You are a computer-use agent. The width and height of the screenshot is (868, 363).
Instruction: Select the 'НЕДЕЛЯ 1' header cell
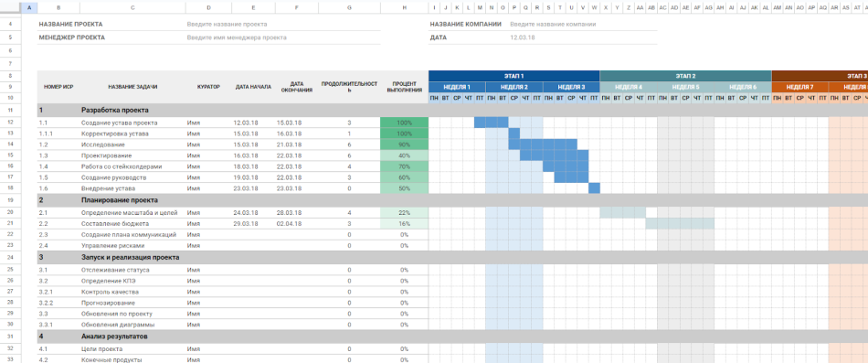coord(457,87)
